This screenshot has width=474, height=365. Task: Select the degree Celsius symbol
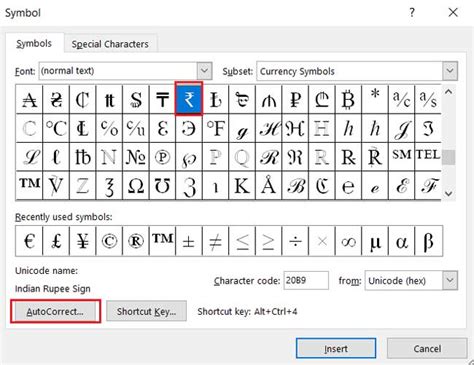56,128
